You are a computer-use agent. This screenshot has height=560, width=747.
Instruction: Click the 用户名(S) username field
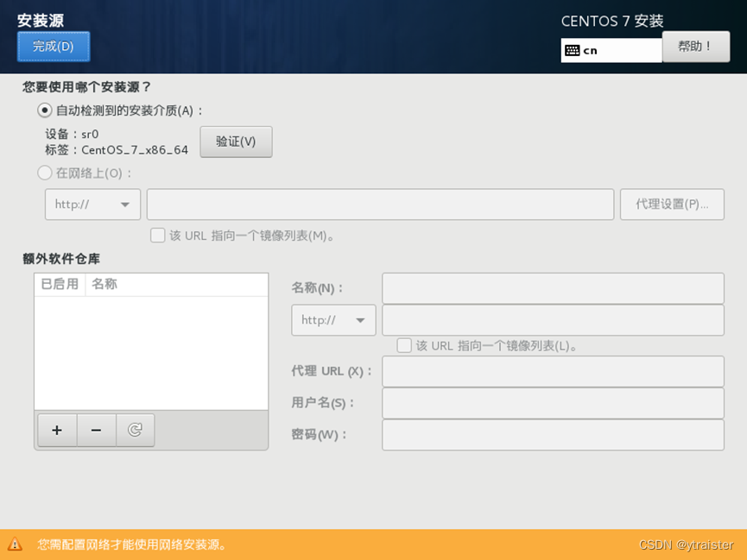pyautogui.click(x=553, y=403)
